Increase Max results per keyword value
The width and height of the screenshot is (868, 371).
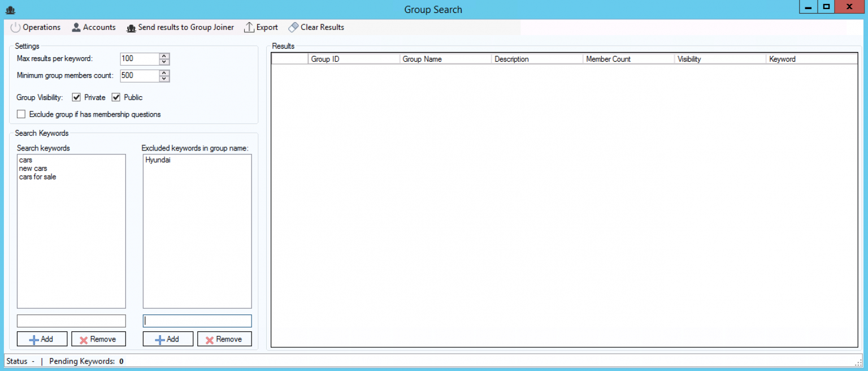click(x=164, y=56)
